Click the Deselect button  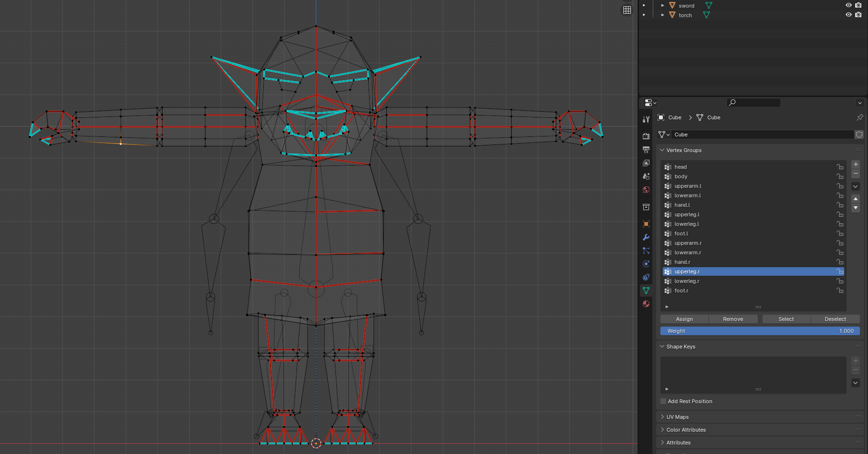[835, 319]
